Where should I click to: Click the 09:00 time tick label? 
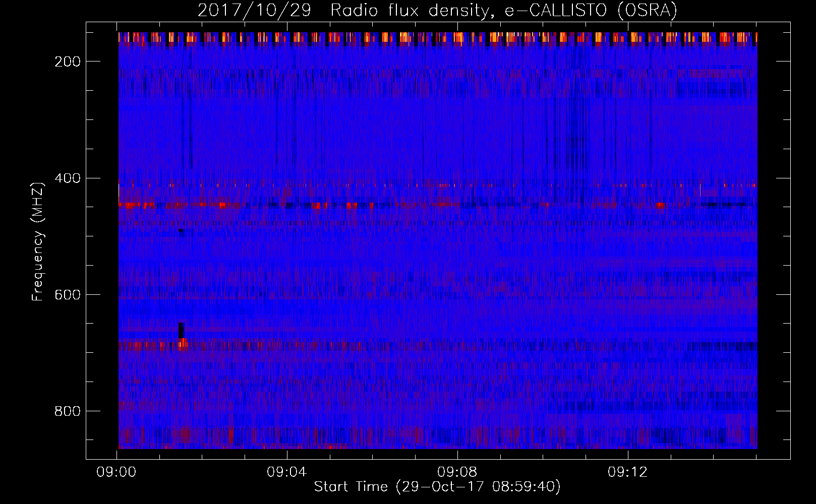pyautogui.click(x=117, y=472)
